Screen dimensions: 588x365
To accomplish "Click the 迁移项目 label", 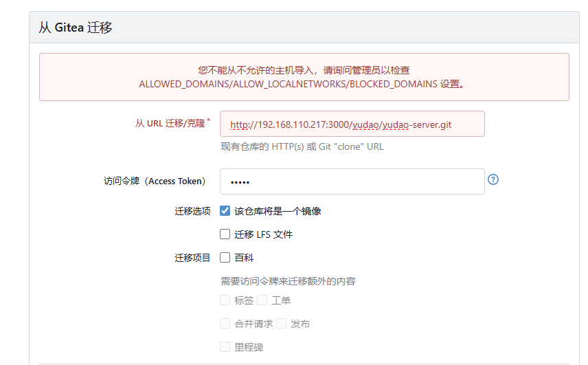I will [193, 258].
